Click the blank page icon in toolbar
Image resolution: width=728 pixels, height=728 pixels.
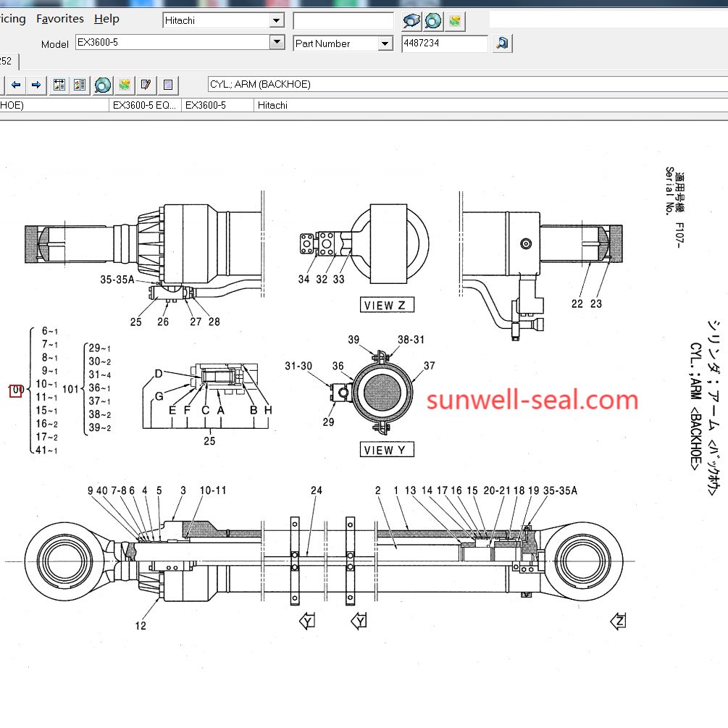point(167,85)
